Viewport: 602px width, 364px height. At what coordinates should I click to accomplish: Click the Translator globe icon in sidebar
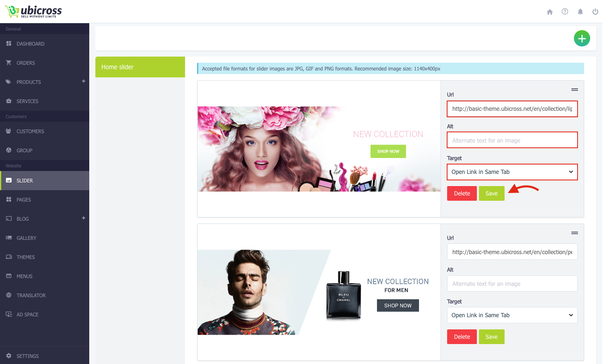click(x=9, y=295)
